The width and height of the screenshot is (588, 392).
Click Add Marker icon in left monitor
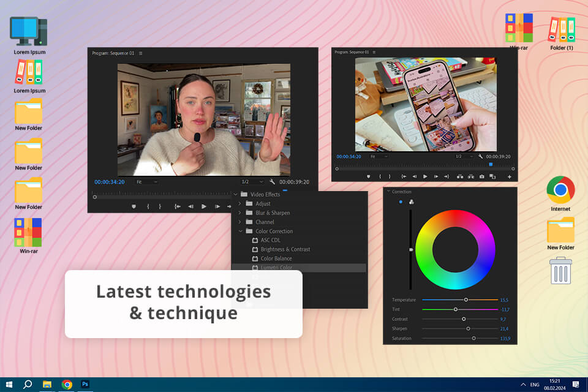coord(134,206)
